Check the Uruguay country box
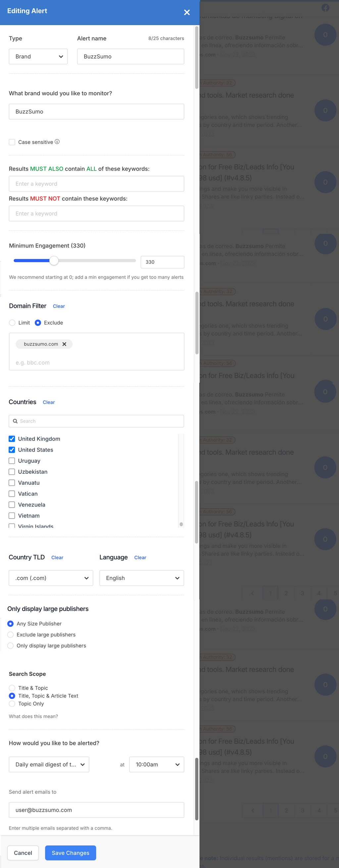This screenshot has height=868, width=339. click(12, 461)
